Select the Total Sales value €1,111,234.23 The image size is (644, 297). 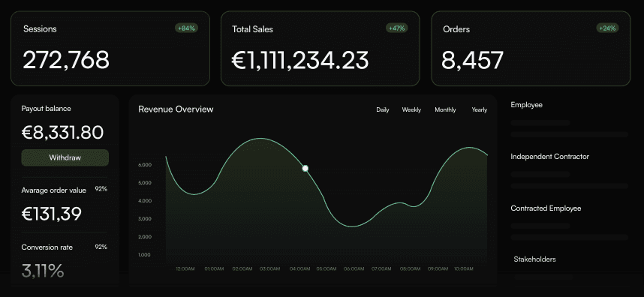[299, 60]
